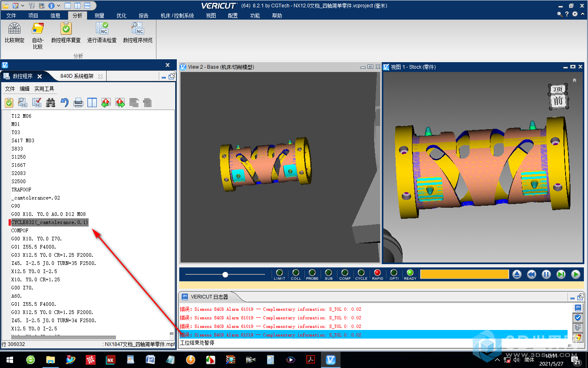Viewport: 588px width, 368px height.
Task: Switch to the 测量 ribbon tab
Action: coord(100,16)
